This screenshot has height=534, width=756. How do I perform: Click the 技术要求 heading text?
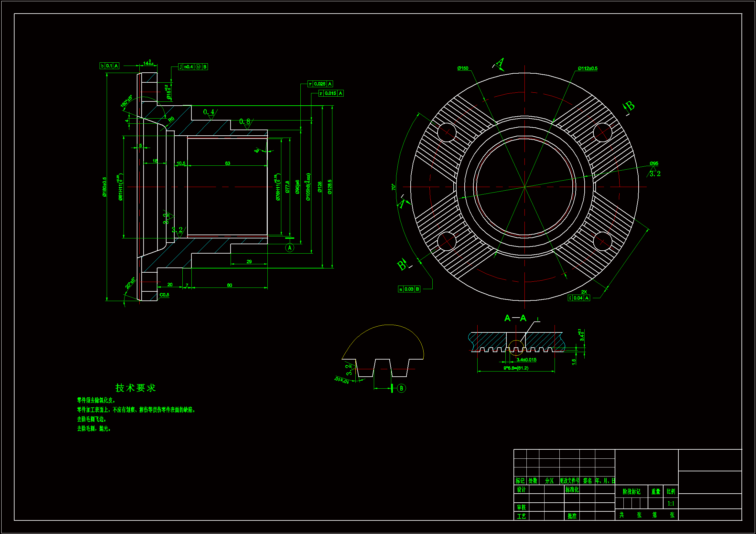click(135, 388)
